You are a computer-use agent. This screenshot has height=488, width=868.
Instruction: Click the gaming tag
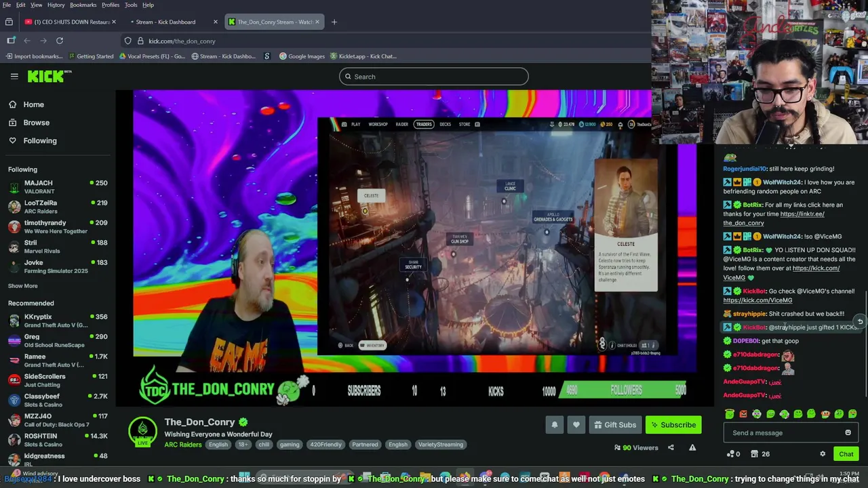tap(290, 445)
